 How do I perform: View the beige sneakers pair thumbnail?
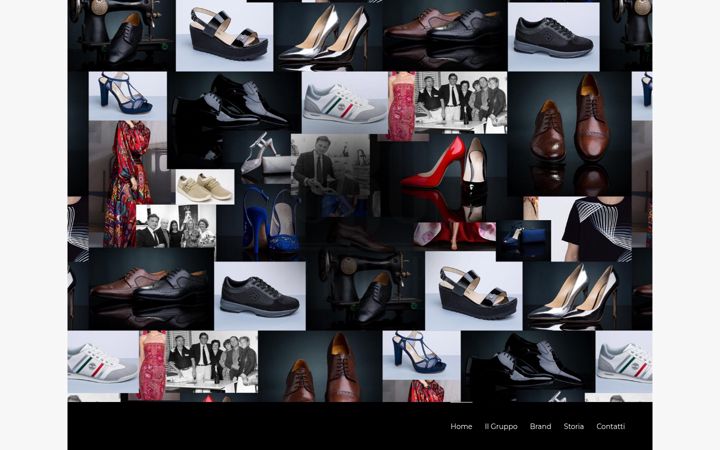pyautogui.click(x=205, y=187)
